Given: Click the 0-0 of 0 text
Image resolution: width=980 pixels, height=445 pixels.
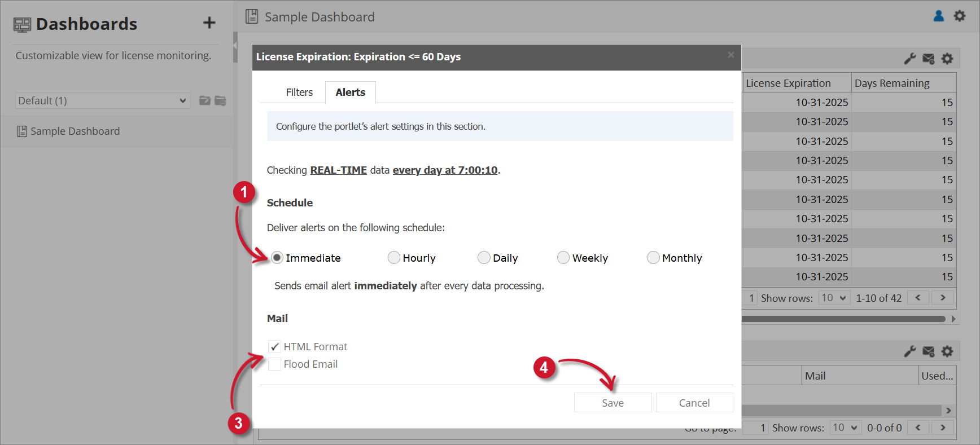Looking at the screenshot, I should pyautogui.click(x=885, y=428).
